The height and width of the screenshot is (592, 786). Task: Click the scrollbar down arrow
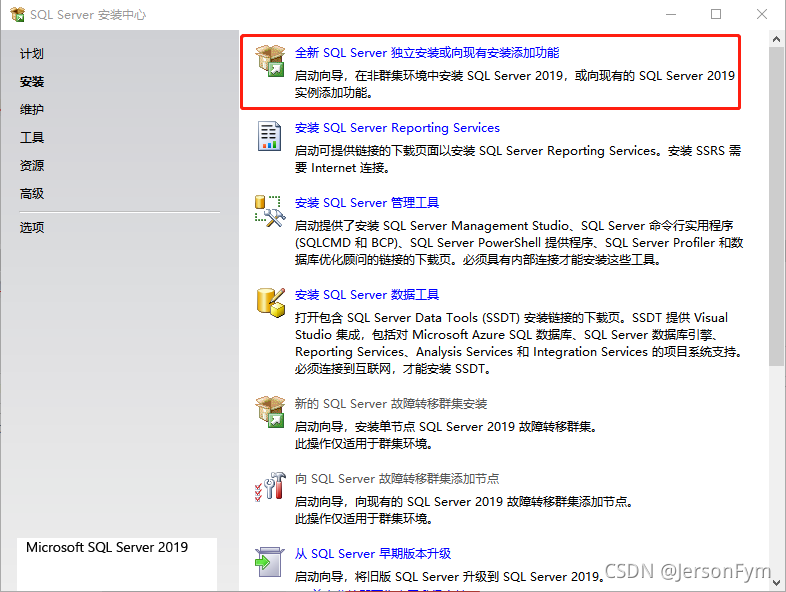coord(776,583)
